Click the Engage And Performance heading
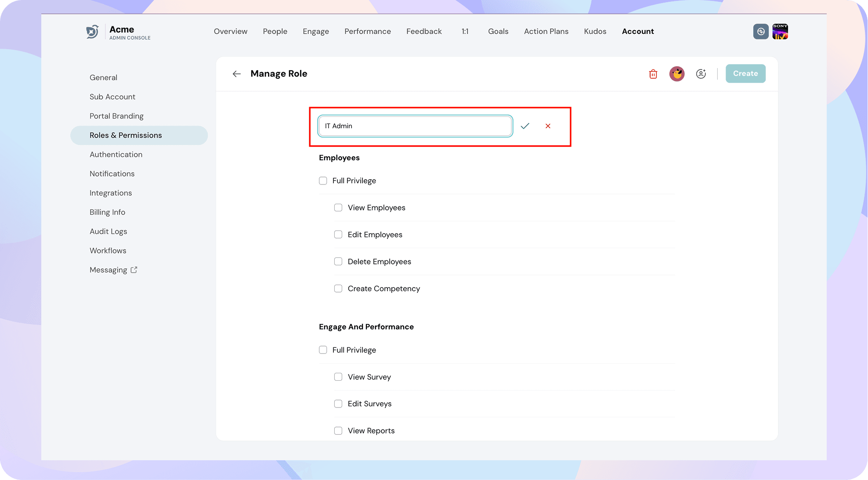This screenshot has height=480, width=868. tap(366, 327)
